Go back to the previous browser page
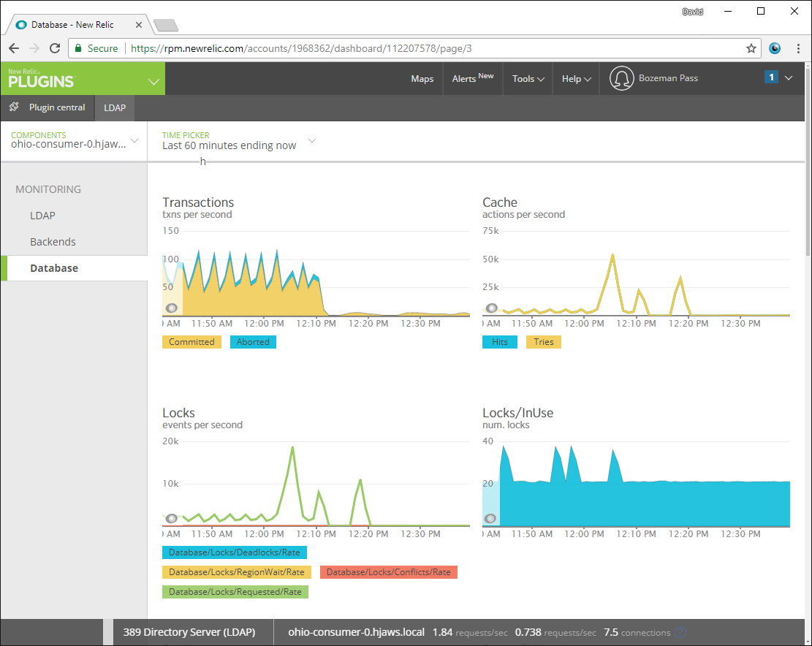The image size is (812, 646). click(x=14, y=49)
